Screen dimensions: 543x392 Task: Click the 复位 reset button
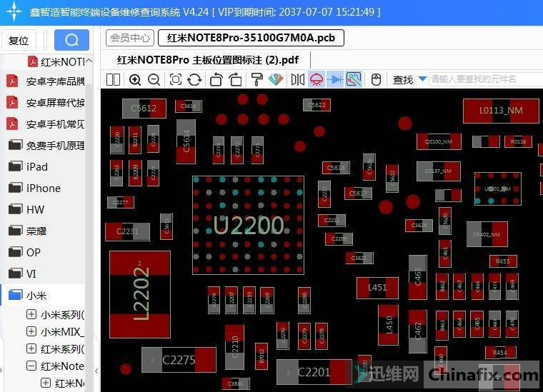pyautogui.click(x=19, y=41)
